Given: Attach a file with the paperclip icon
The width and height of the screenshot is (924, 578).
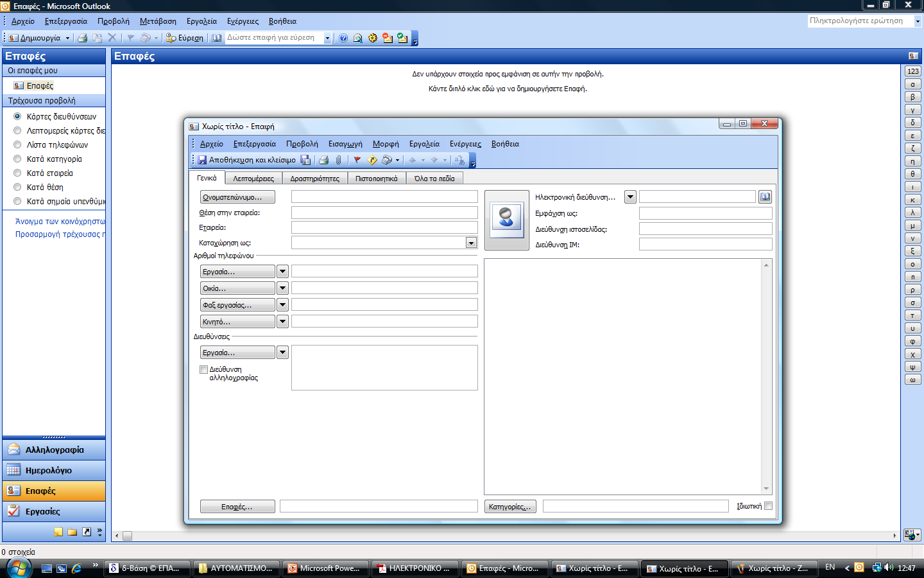Looking at the screenshot, I should pyautogui.click(x=339, y=160).
